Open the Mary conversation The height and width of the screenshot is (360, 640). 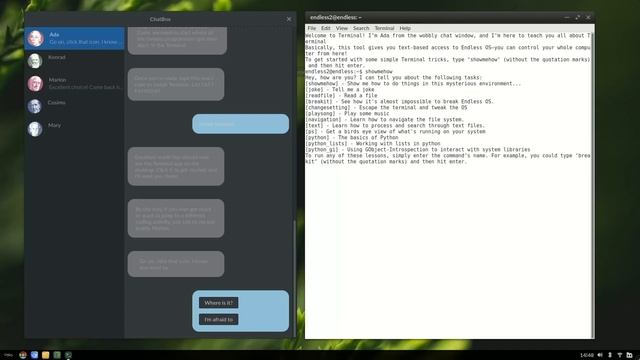click(x=74, y=129)
